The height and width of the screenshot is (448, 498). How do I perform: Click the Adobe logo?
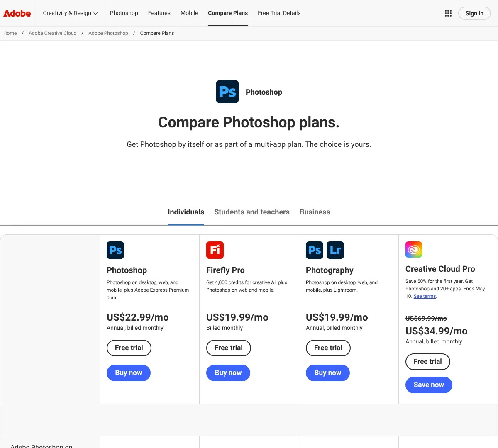pyautogui.click(x=17, y=13)
